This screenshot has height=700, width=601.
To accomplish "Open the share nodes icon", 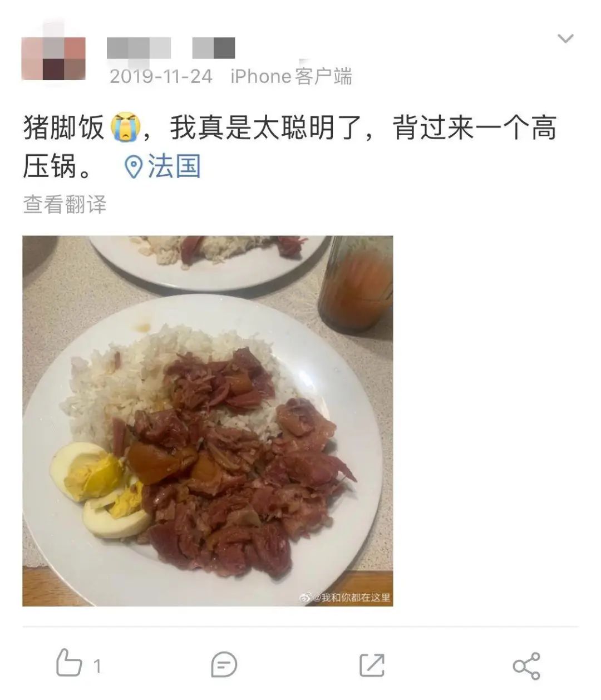I will (526, 666).
